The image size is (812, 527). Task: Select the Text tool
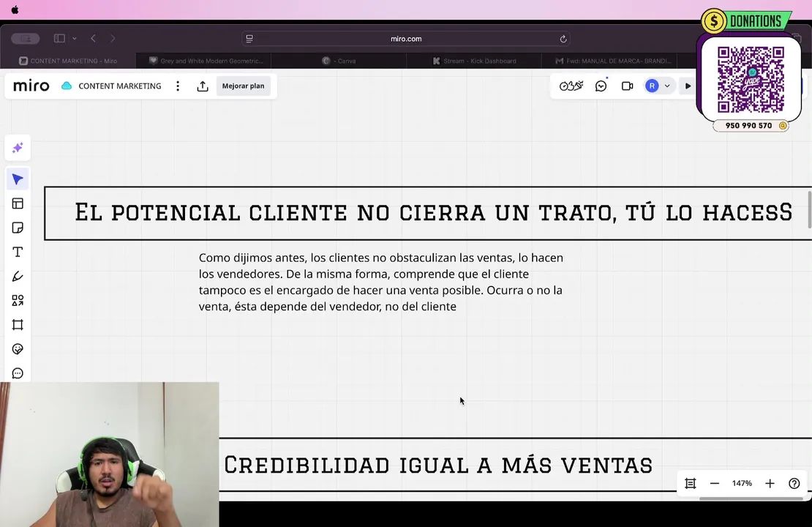click(18, 253)
